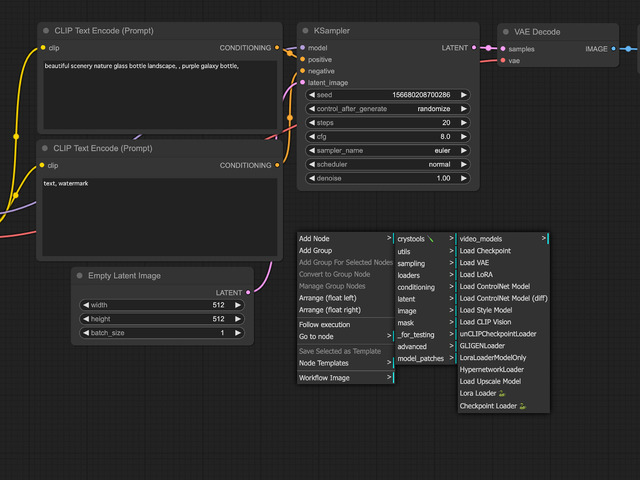Expand the loaders category
This screenshot has height=480, width=640.
[426, 275]
